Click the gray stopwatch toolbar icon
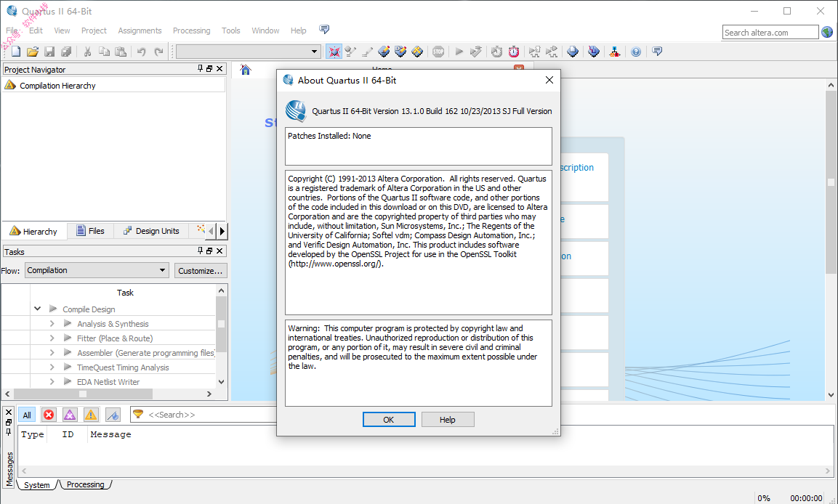 496,52
